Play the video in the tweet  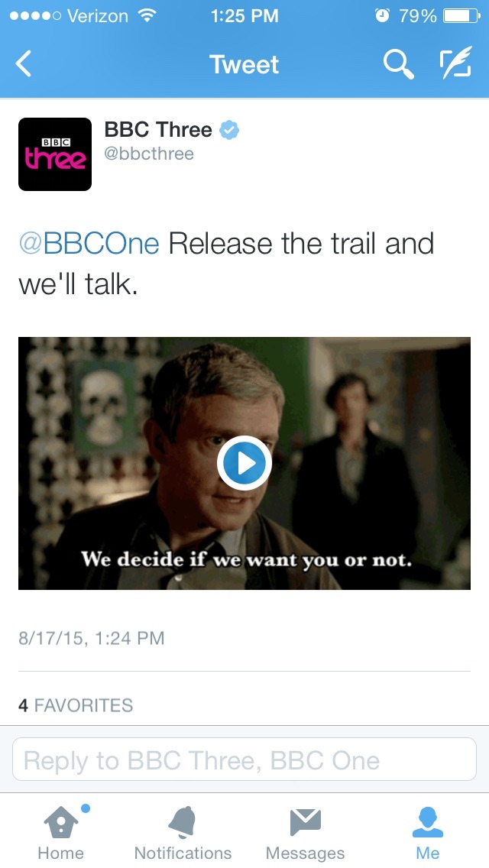(x=244, y=462)
